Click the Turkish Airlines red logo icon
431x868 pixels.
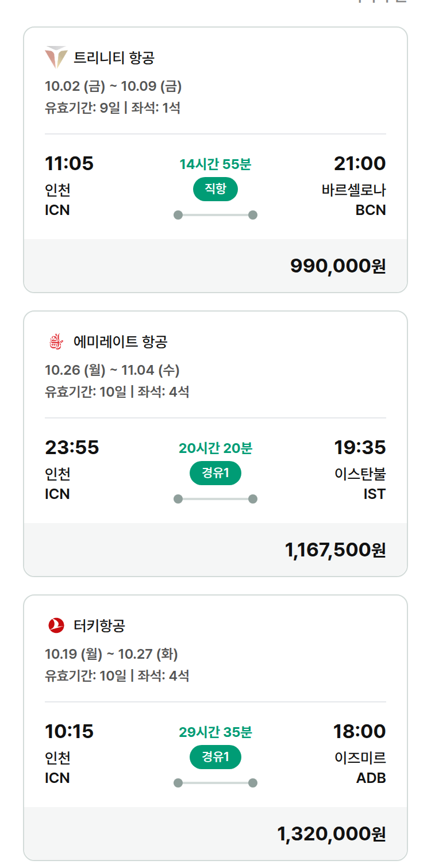tap(56, 625)
